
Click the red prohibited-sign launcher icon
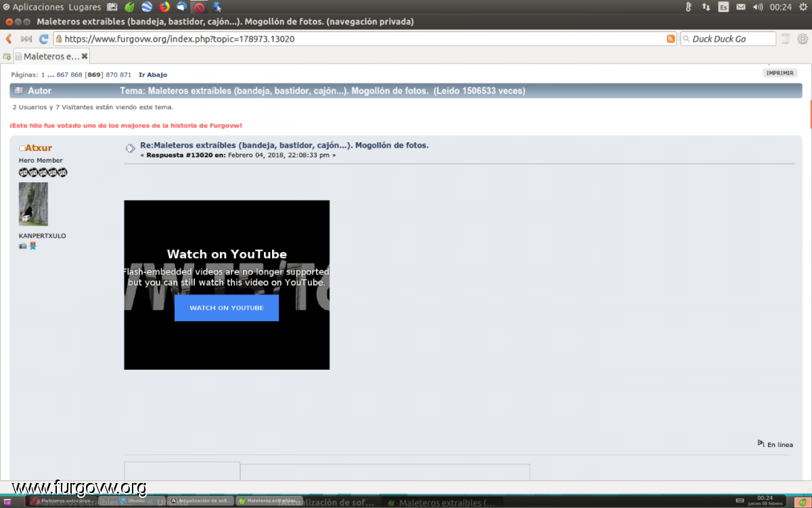click(x=199, y=7)
